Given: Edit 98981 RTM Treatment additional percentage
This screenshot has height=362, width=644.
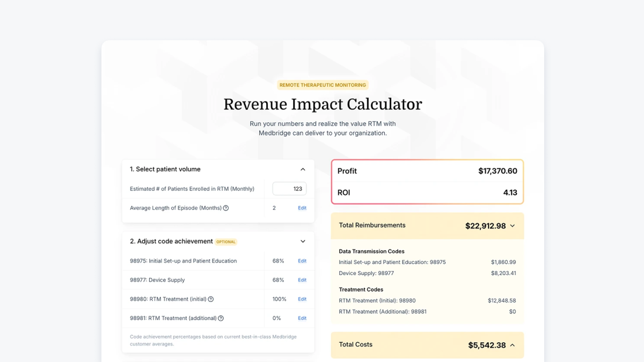Looking at the screenshot, I should 302,318.
